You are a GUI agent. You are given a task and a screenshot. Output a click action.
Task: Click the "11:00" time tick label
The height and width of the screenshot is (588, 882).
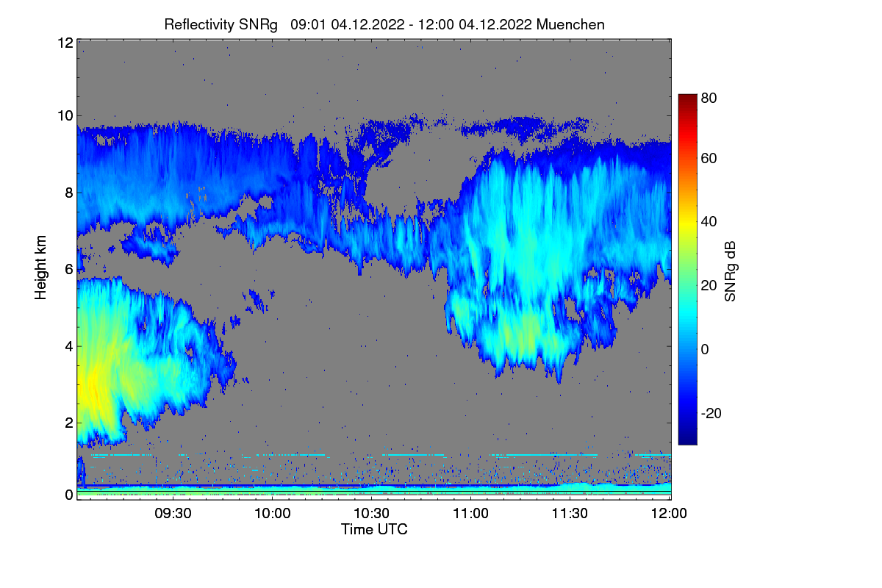[471, 514]
